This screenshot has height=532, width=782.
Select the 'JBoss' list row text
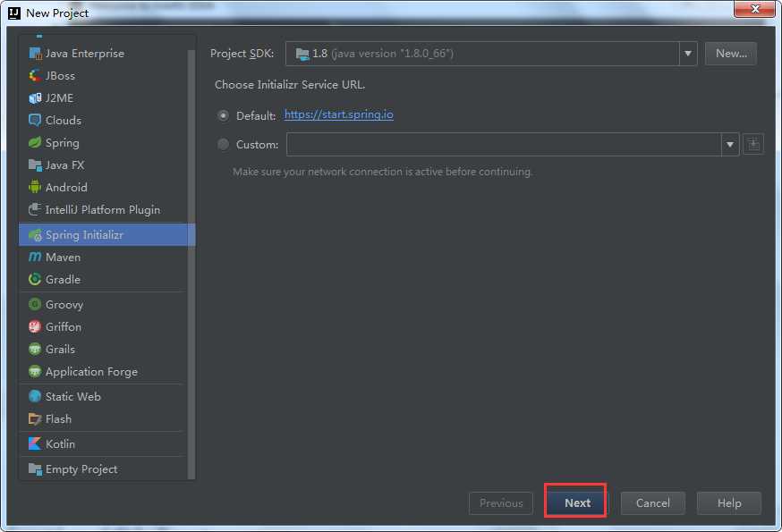(60, 76)
